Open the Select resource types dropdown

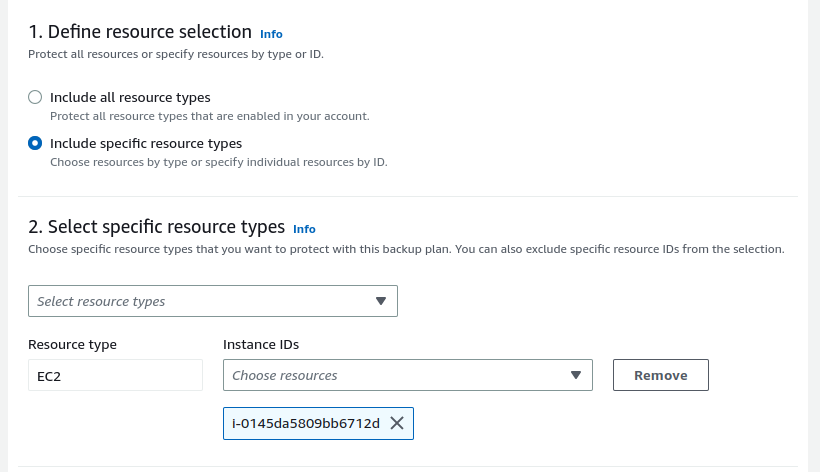click(200, 301)
